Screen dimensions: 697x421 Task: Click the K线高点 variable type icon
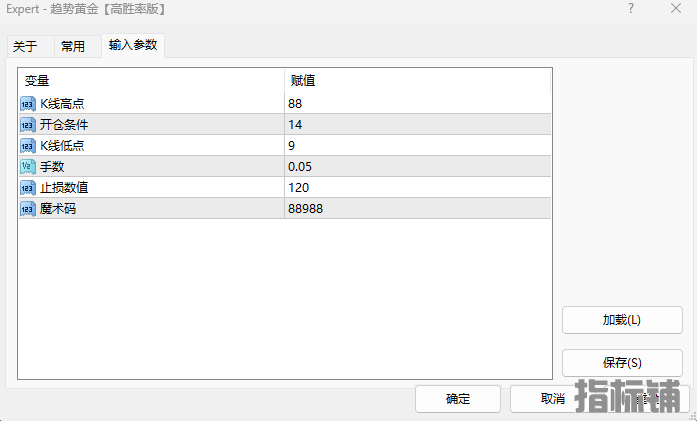pyautogui.click(x=28, y=103)
